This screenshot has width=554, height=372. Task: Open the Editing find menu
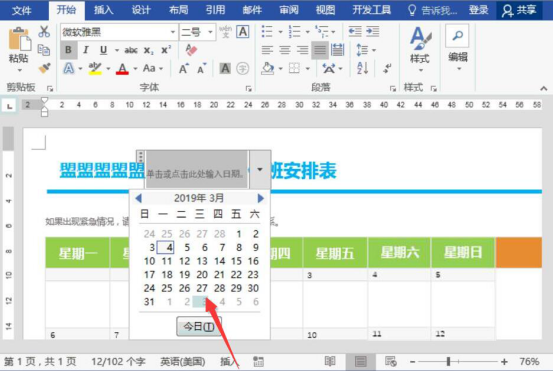point(458,48)
